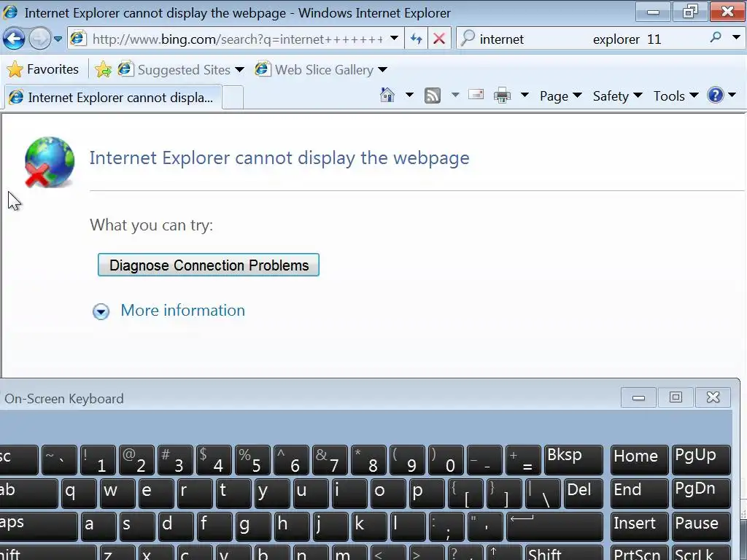Click Pause key on On-Screen Keyboard
Screen dimensions: 747x560
700,526
